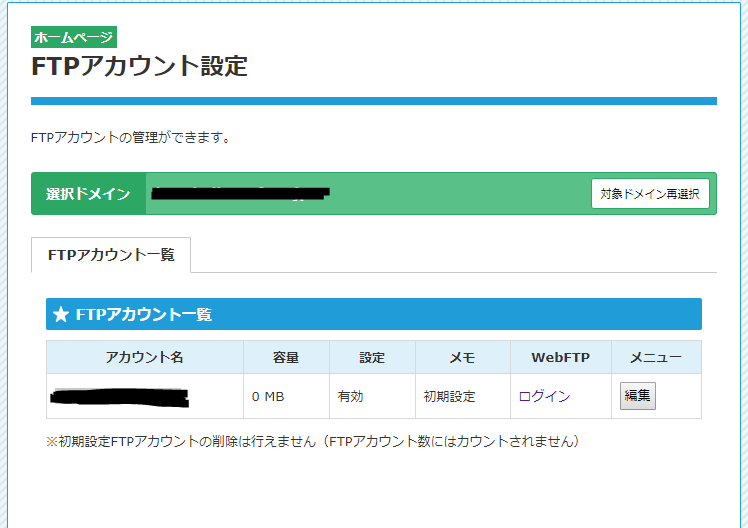Select the WebFTP column header
This screenshot has height=528, width=748.
(561, 357)
